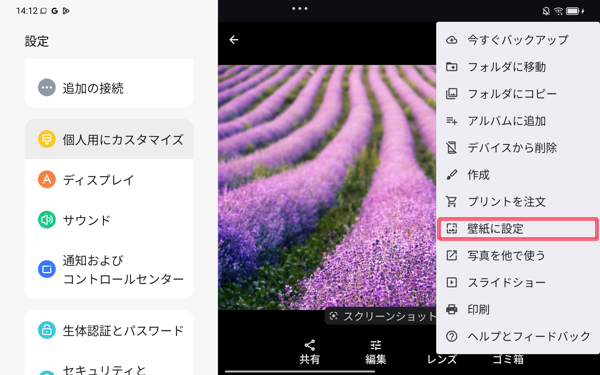Open 個人用にカスタマイズ settings
The image size is (600, 375).
point(109,139)
